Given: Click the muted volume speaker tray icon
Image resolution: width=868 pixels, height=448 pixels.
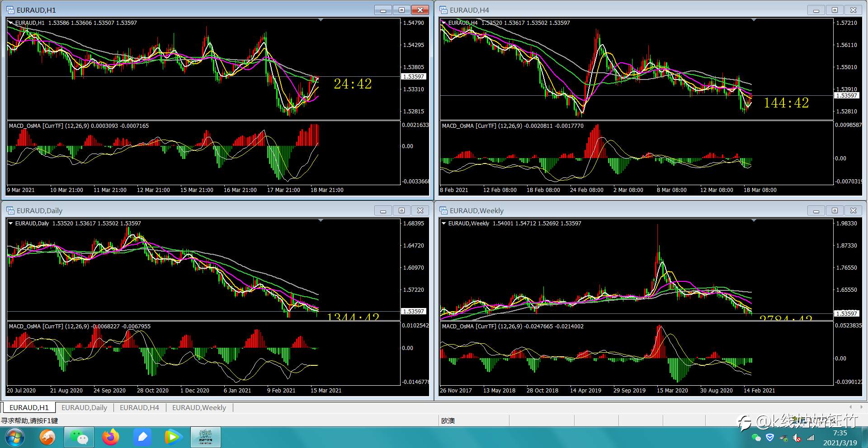Looking at the screenshot, I should pyautogui.click(x=797, y=438).
